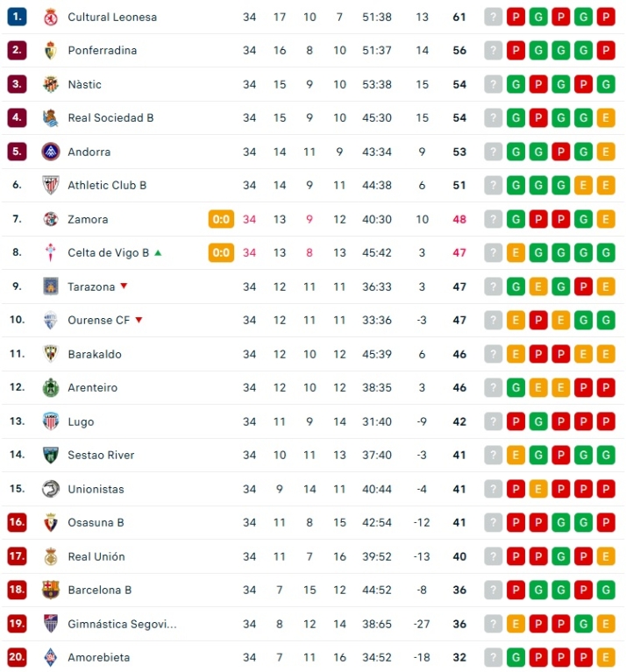This screenshot has height=672, width=626.
Task: Click the Nàstic club crest
Action: coord(50,84)
